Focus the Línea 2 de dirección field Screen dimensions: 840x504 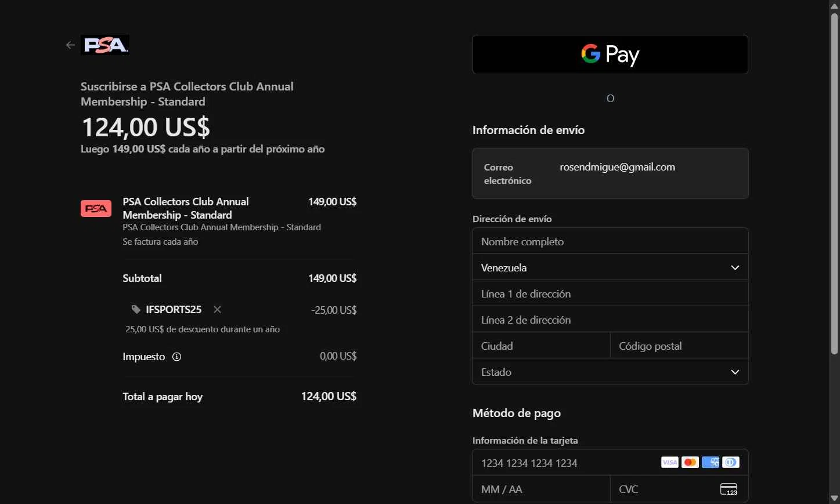610,320
